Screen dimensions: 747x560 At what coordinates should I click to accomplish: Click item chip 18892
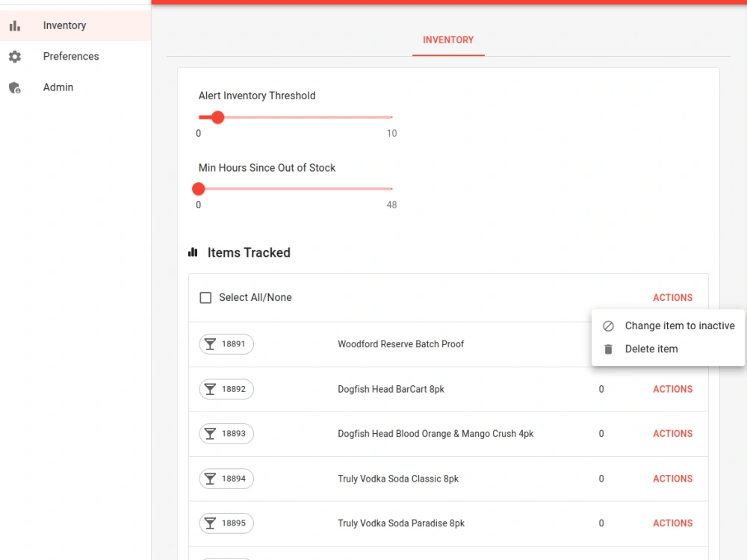tap(226, 389)
